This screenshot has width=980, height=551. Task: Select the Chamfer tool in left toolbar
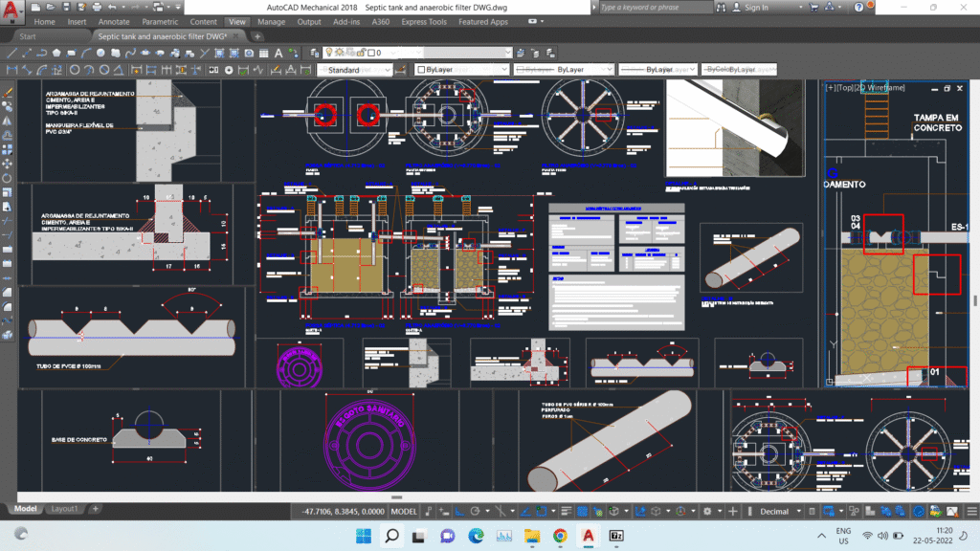(8, 292)
